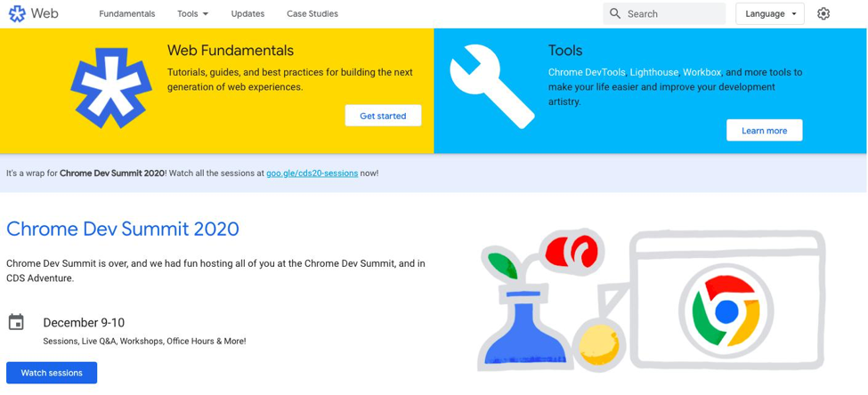Go to the Fundamentals menu item
868x395 pixels.
tap(127, 14)
